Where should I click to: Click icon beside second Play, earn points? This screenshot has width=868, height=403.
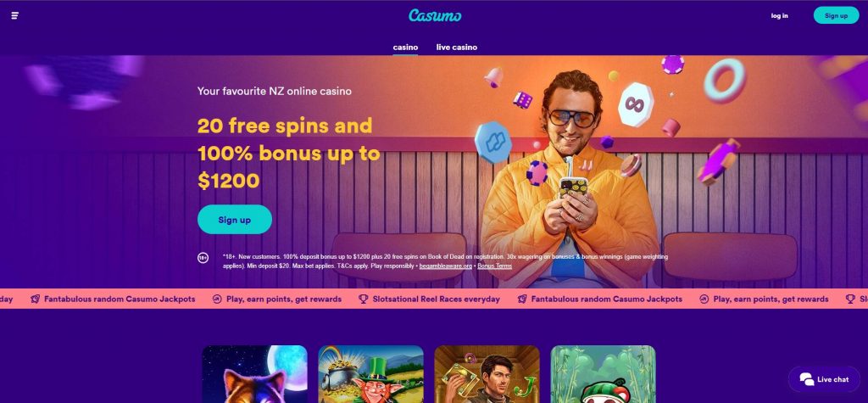point(704,299)
